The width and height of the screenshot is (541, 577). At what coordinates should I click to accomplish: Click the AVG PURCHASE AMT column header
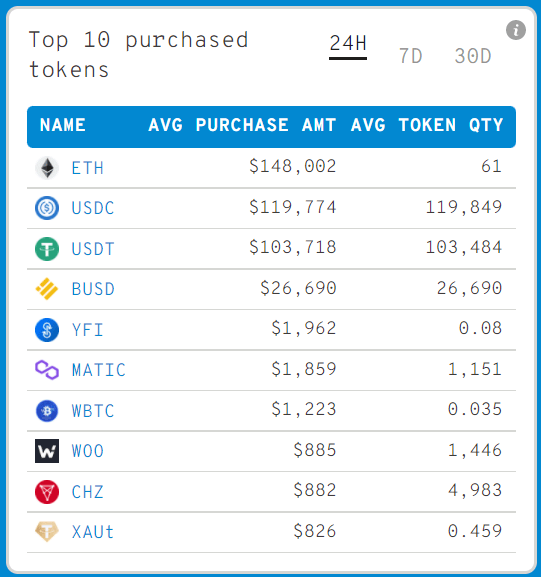click(x=242, y=125)
